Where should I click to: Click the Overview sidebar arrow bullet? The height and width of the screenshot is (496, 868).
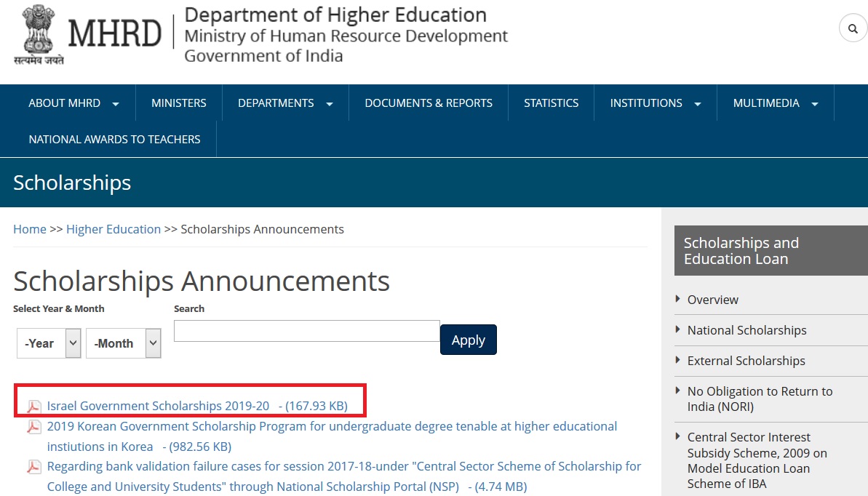pos(677,299)
